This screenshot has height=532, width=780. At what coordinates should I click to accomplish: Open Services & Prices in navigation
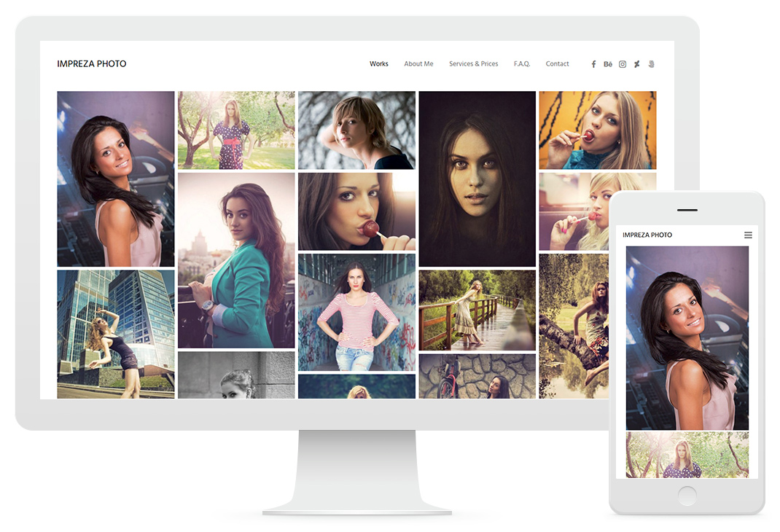click(474, 64)
